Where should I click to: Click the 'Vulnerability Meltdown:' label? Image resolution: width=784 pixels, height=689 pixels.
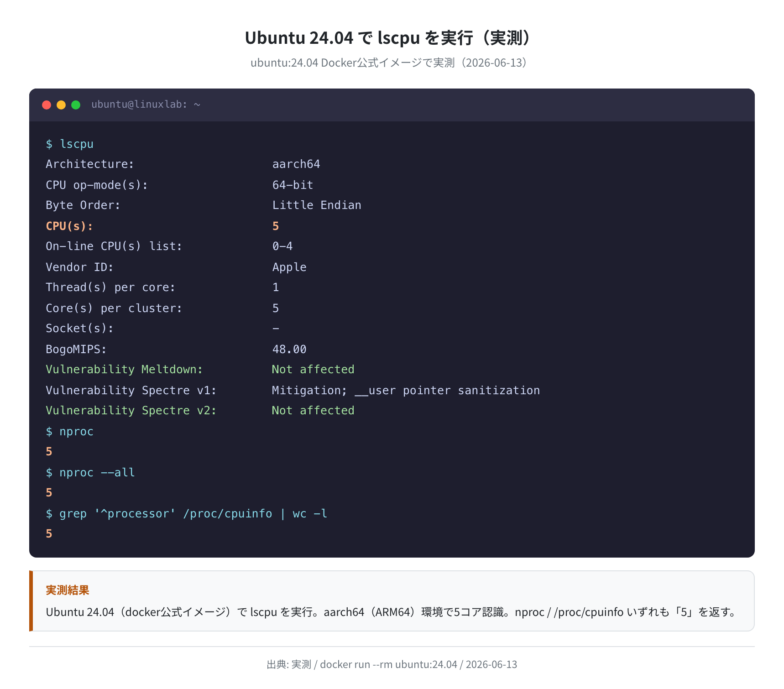click(124, 370)
